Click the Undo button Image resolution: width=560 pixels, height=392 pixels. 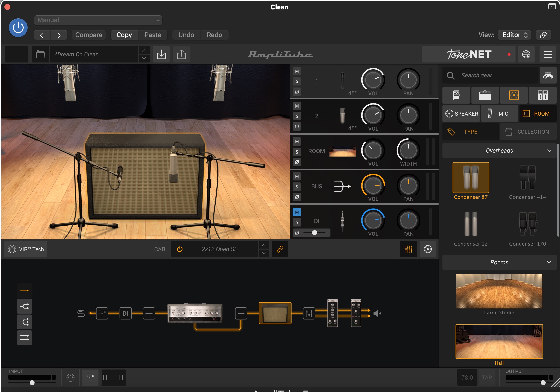click(x=186, y=35)
